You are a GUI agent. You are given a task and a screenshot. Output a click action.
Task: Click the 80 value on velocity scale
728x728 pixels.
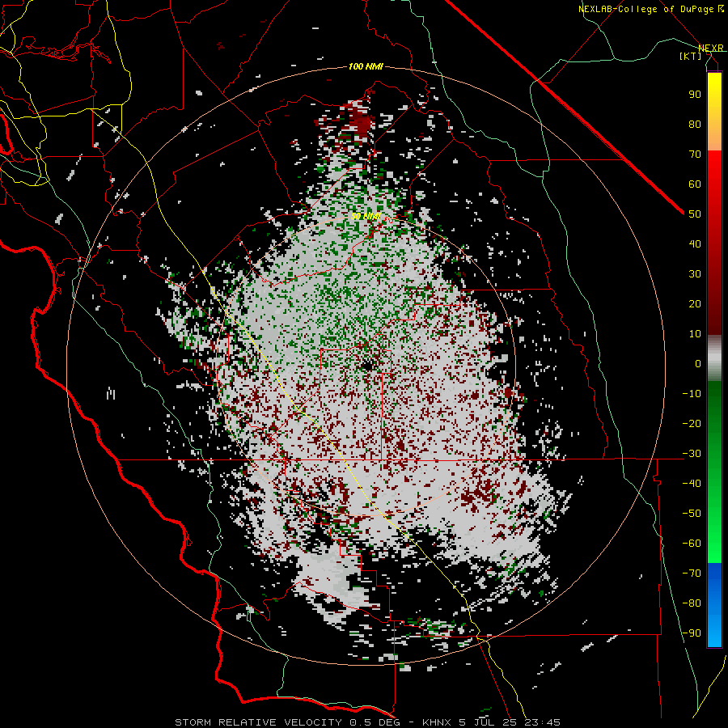pos(695,124)
